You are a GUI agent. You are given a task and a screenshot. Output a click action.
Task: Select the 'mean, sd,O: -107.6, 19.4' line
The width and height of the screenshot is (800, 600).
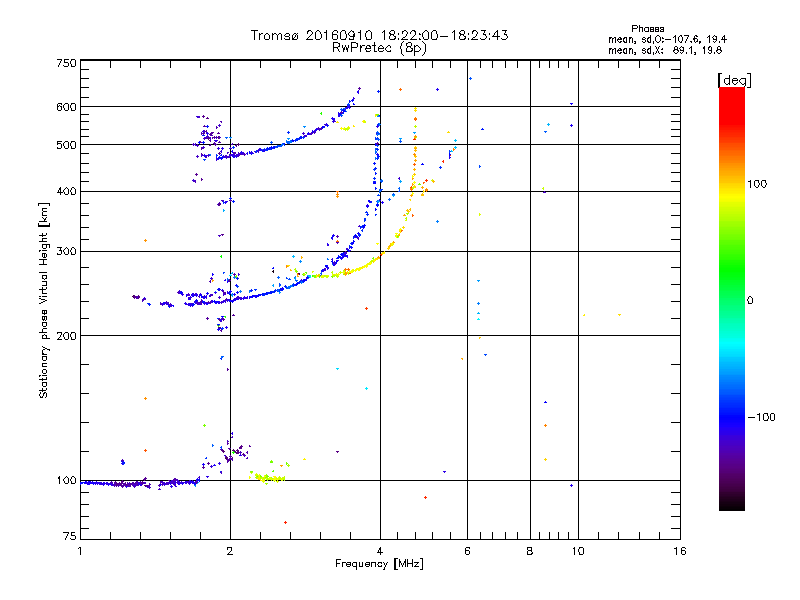[x=667, y=39]
